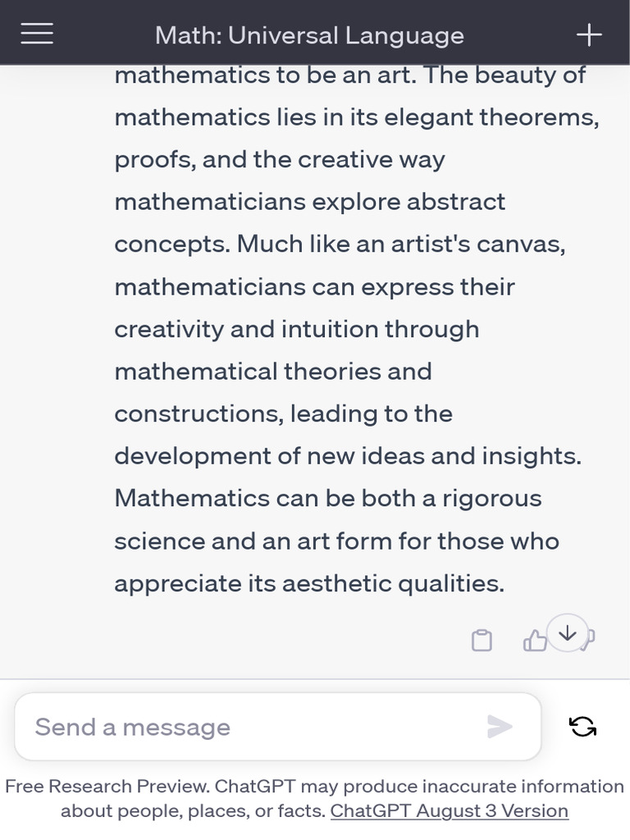
Task: Like the response with thumbs up
Action: pyautogui.click(x=534, y=640)
